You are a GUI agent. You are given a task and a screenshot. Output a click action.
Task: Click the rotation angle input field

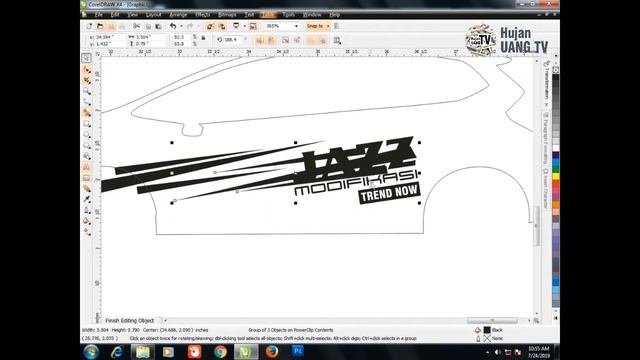click(x=233, y=40)
